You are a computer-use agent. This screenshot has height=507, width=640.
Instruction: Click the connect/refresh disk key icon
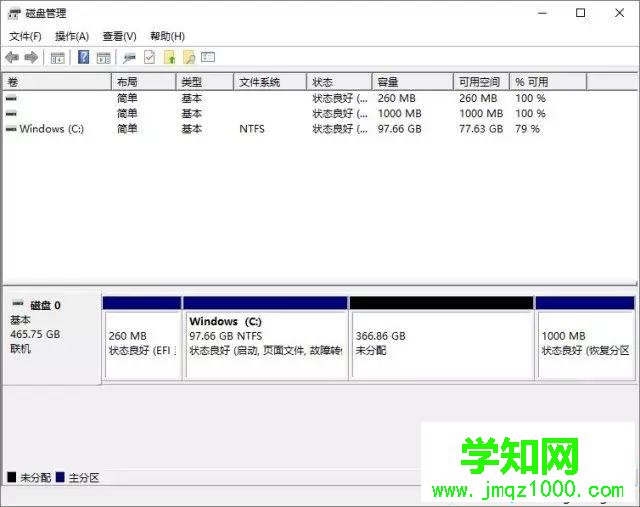point(129,58)
